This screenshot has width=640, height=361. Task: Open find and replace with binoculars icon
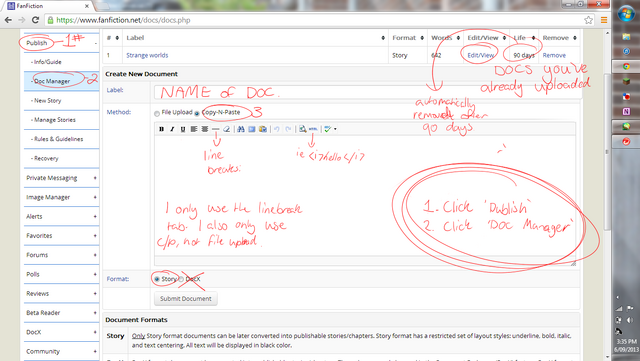pyautogui.click(x=241, y=129)
